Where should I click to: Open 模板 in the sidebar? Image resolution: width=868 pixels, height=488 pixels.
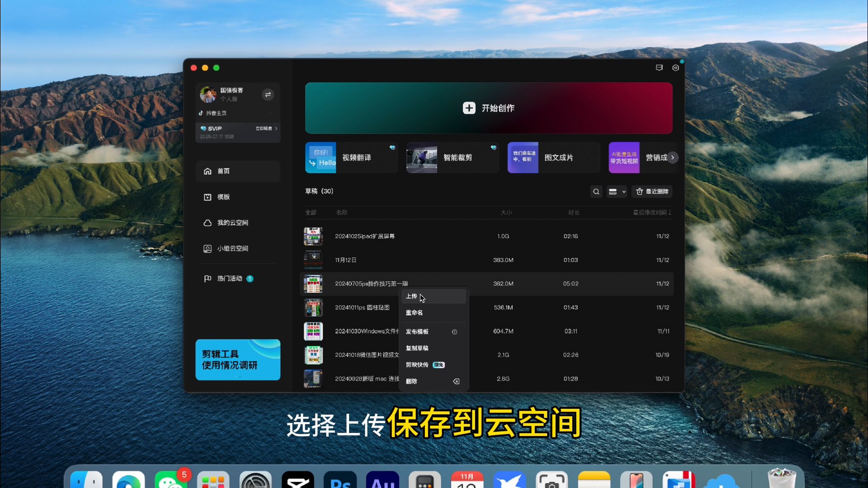pyautogui.click(x=238, y=197)
